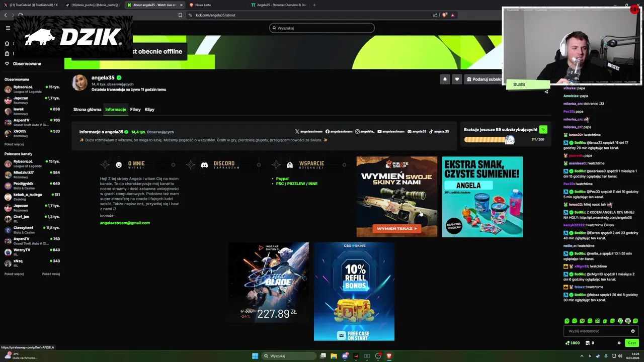Select the Informacje tab

pyautogui.click(x=116, y=110)
